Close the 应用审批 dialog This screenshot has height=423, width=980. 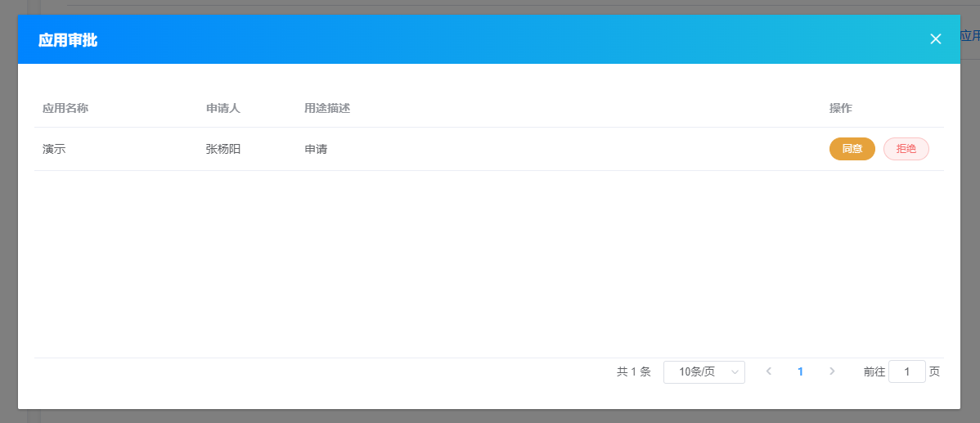935,39
